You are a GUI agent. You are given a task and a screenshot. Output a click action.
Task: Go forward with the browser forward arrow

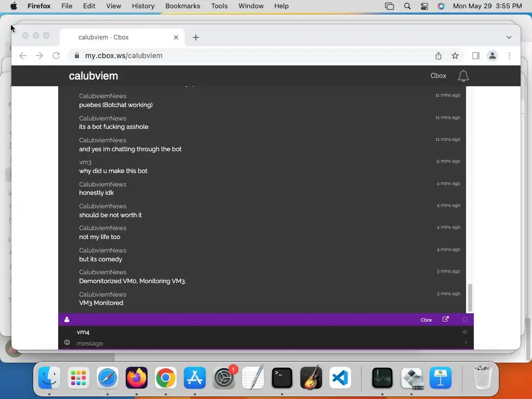coord(39,56)
